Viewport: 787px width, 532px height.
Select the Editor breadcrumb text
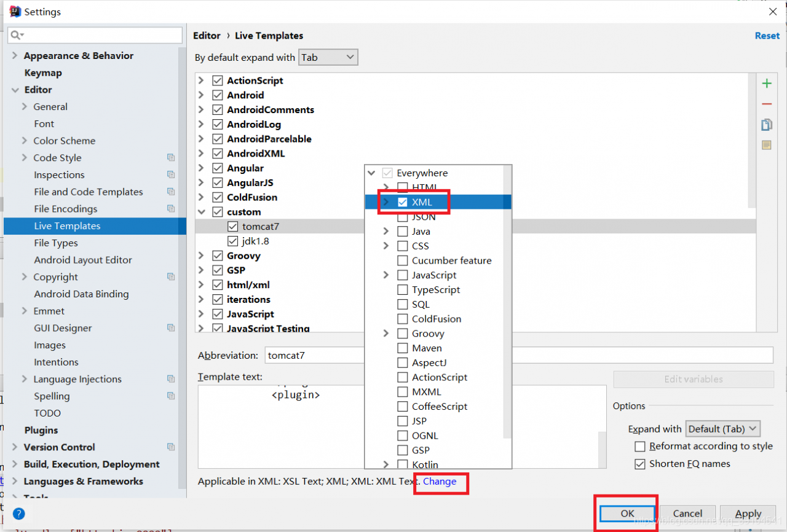[x=207, y=36]
